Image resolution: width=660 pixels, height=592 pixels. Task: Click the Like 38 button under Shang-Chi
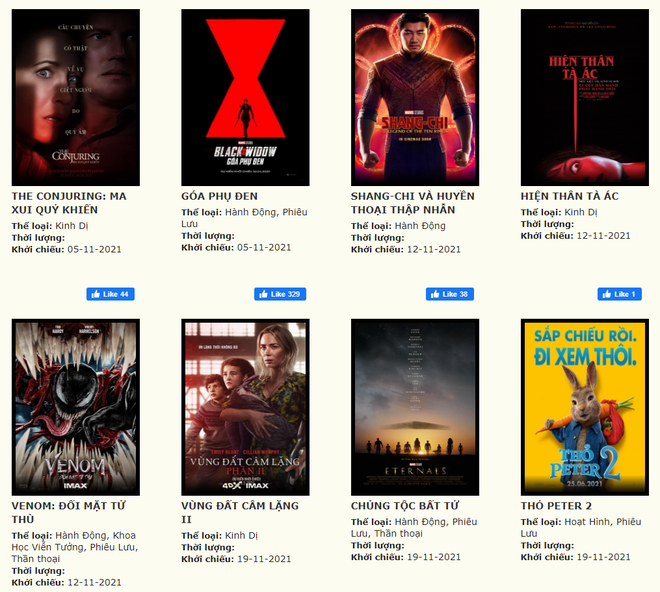[450, 294]
